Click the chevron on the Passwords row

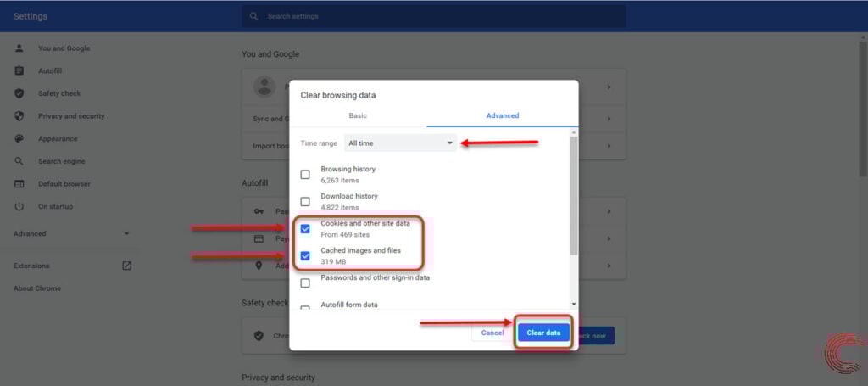point(609,211)
